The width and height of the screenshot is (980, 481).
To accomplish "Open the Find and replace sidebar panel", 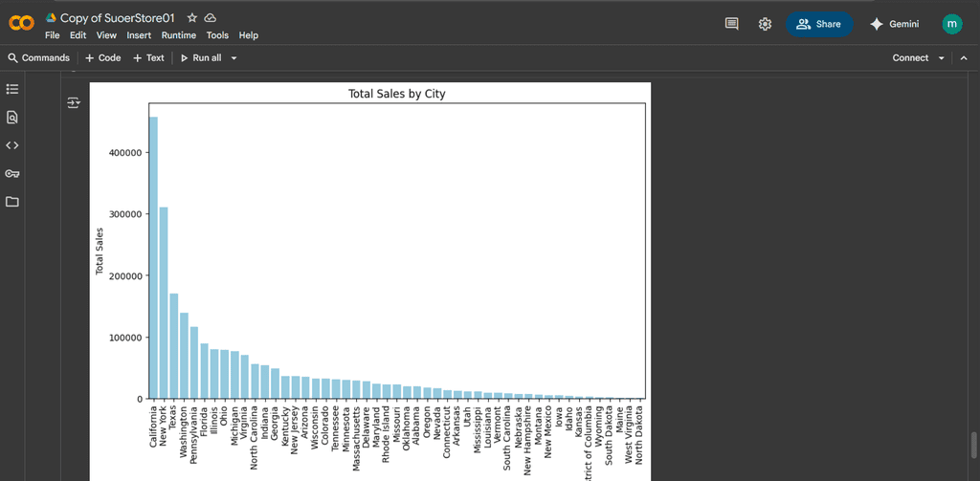I will coord(12,118).
